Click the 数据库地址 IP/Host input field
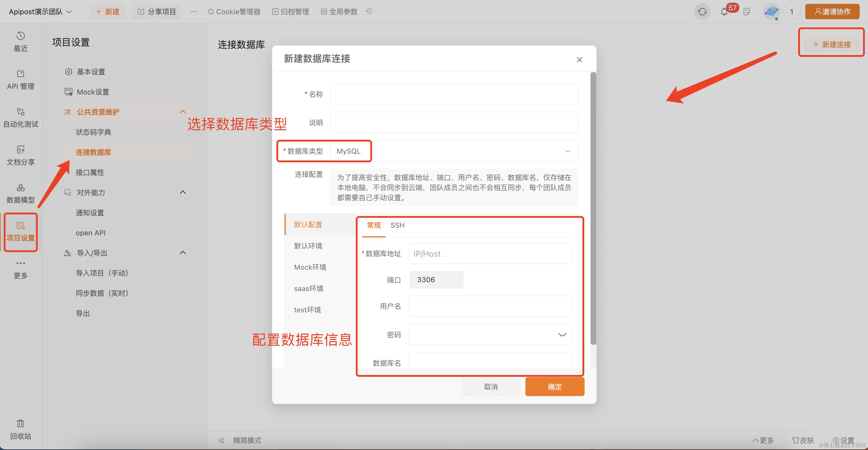868x450 pixels. point(490,253)
